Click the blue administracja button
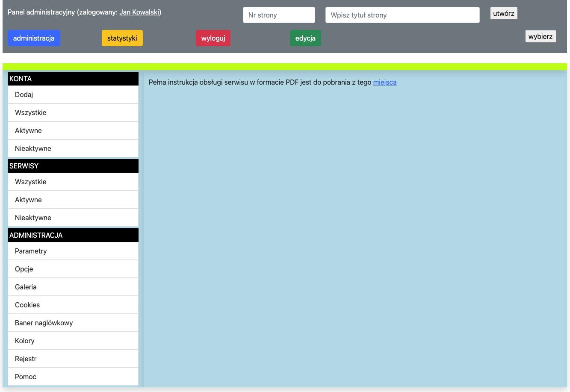The width and height of the screenshot is (570, 392). point(34,38)
